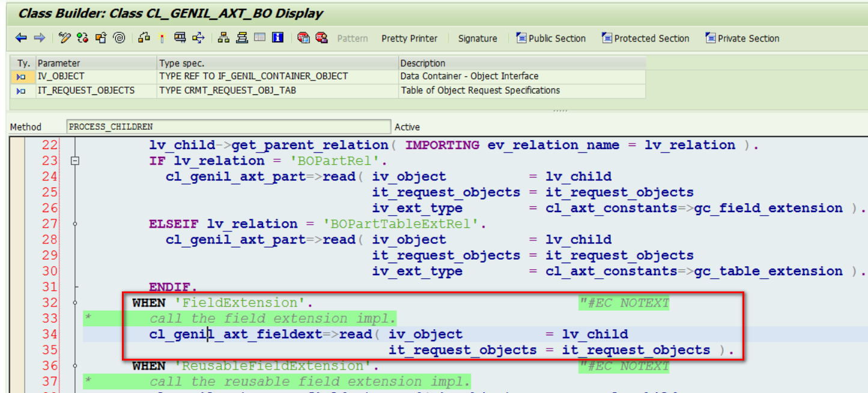
Task: Set an external breakpoint stop icon
Action: coord(322,38)
